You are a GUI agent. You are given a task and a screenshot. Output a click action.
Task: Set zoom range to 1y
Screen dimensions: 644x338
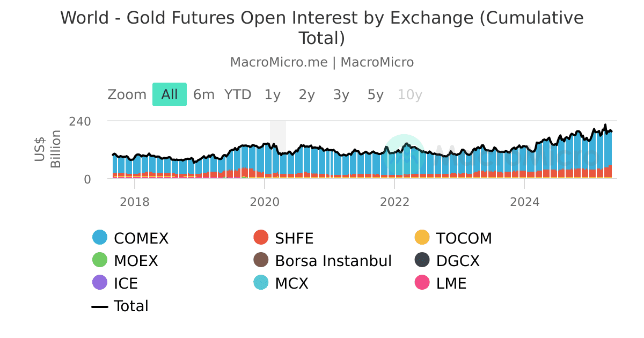(x=273, y=95)
